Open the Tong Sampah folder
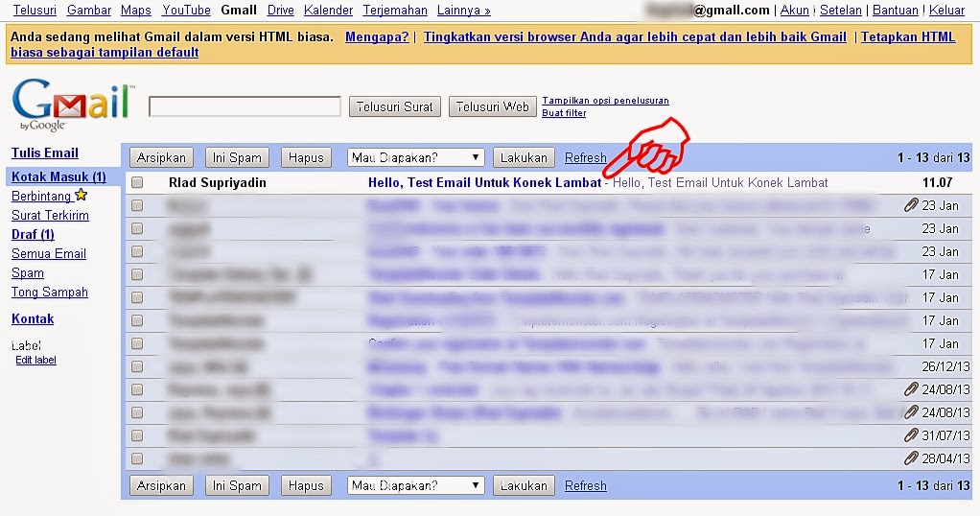 point(50,293)
